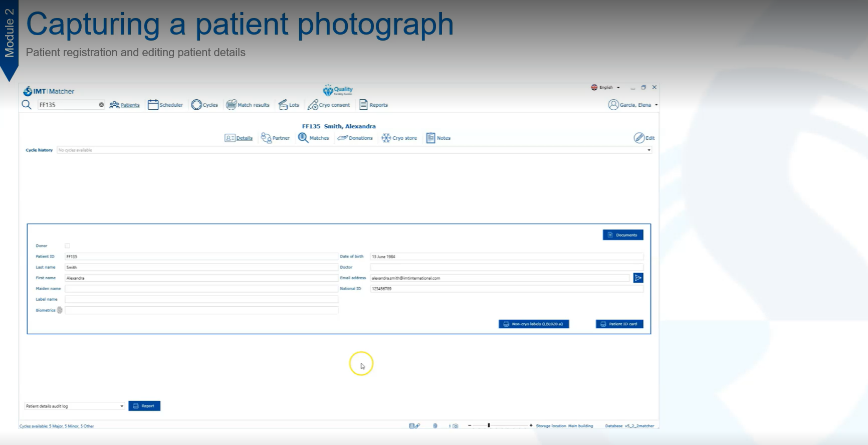Click the Edit pencil icon
This screenshot has height=445, width=868.
tap(639, 138)
